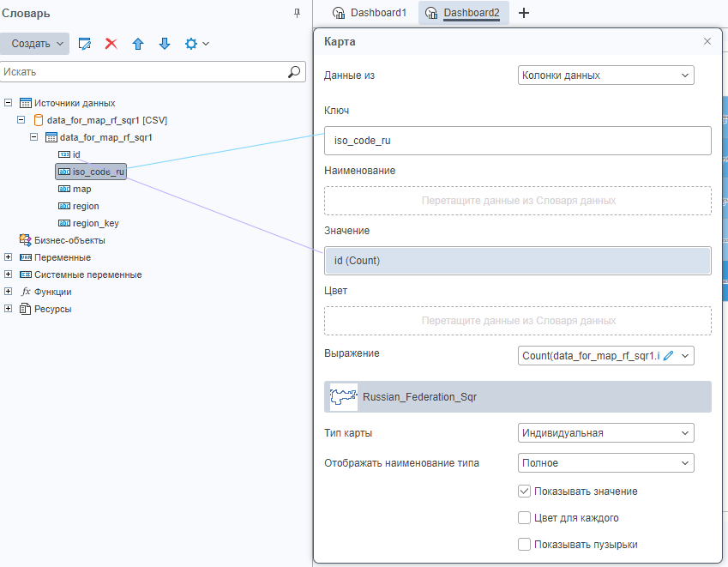Add a new dashboard tab with plus
The width and height of the screenshot is (728, 567).
[525, 13]
